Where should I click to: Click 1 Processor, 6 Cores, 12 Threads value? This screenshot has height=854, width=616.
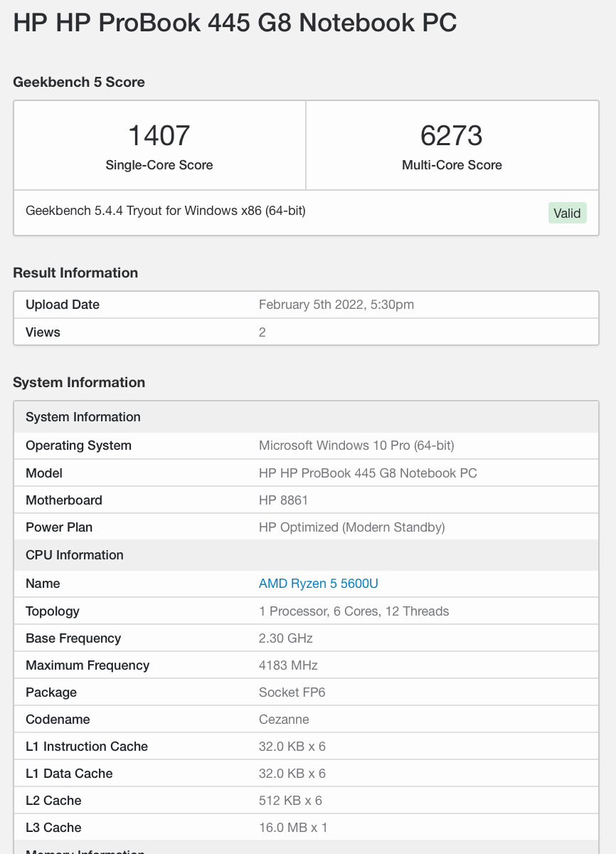click(x=354, y=611)
